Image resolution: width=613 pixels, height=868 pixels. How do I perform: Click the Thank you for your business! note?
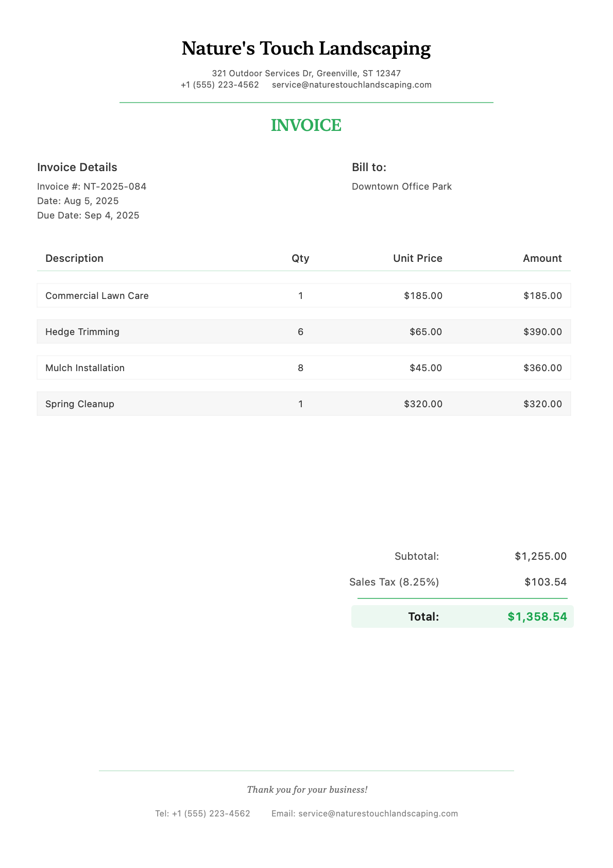pyautogui.click(x=307, y=789)
